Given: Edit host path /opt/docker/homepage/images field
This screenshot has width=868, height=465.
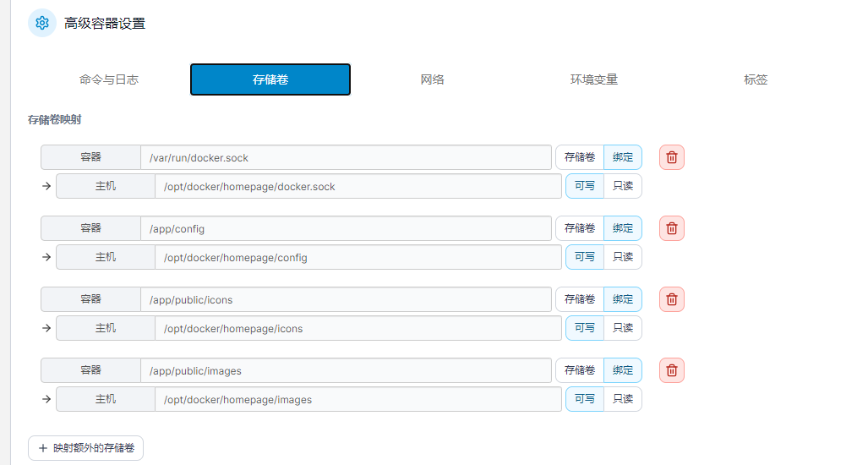Looking at the screenshot, I should point(358,399).
